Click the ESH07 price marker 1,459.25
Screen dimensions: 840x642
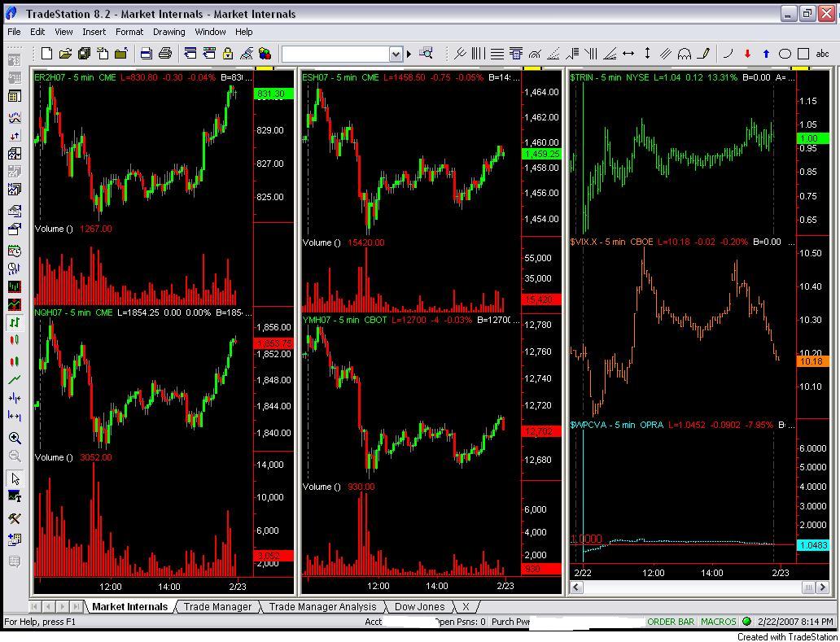click(541, 155)
